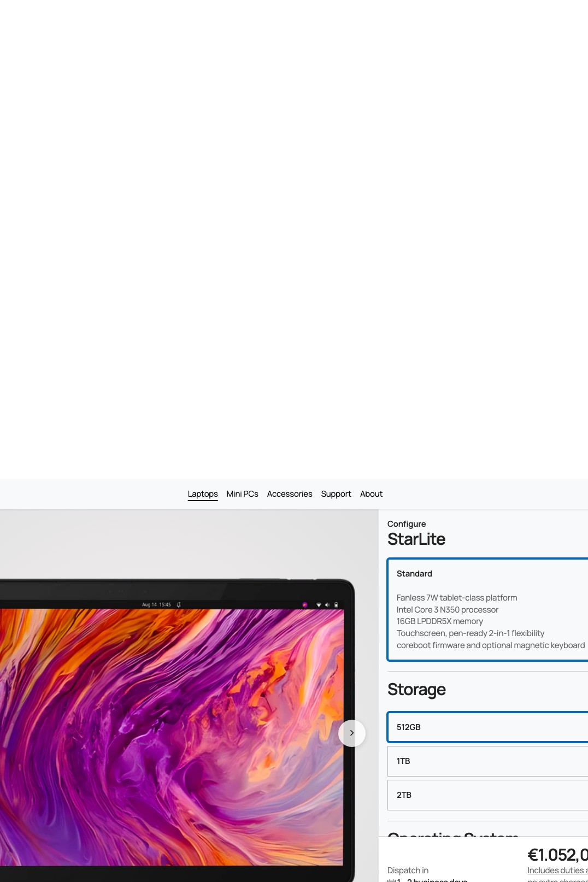Open the Laptops menu item

(203, 493)
